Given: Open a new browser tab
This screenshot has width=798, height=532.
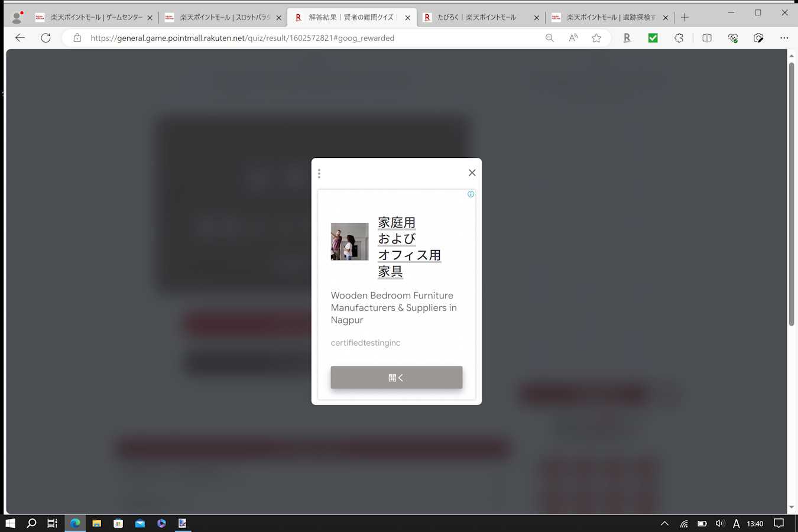Looking at the screenshot, I should coord(685,18).
